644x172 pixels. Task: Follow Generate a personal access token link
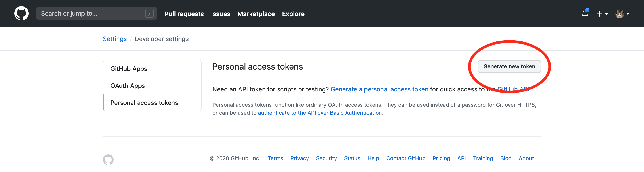379,89
